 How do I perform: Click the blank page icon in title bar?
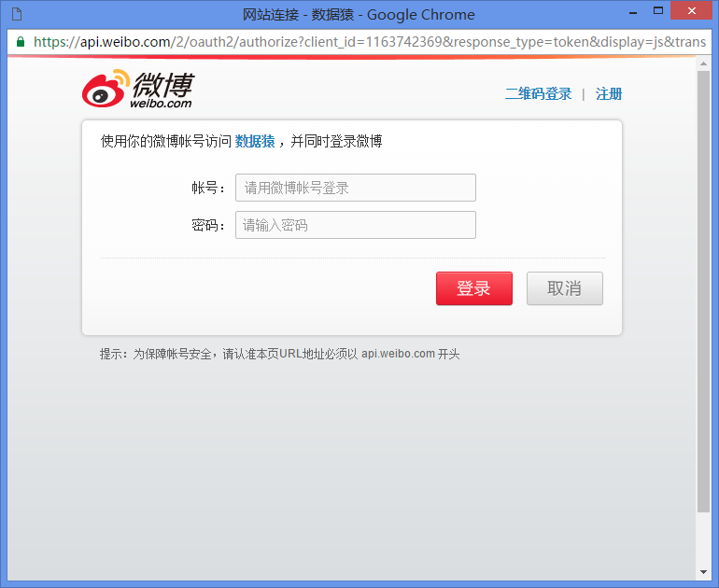(x=17, y=14)
